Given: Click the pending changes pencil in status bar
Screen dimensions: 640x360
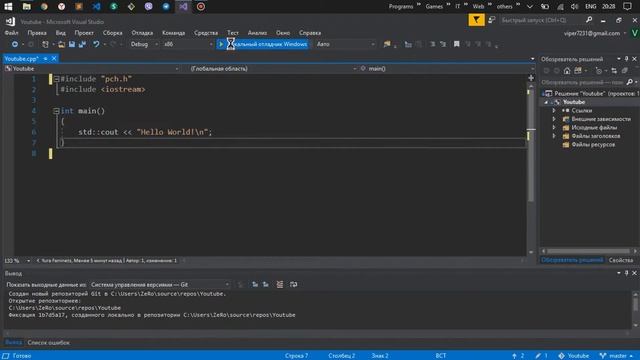Looking at the screenshot, I should [541, 356].
